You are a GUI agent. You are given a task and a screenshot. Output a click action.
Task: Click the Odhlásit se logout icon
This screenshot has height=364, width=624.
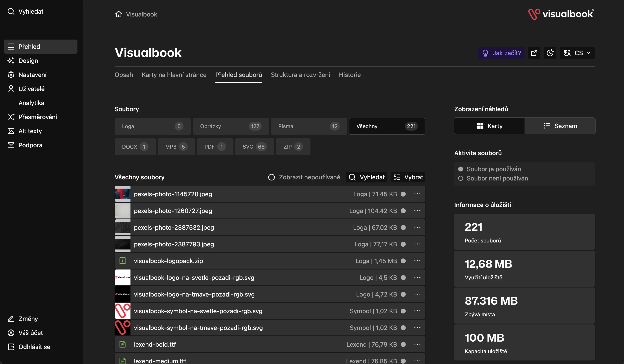11,347
